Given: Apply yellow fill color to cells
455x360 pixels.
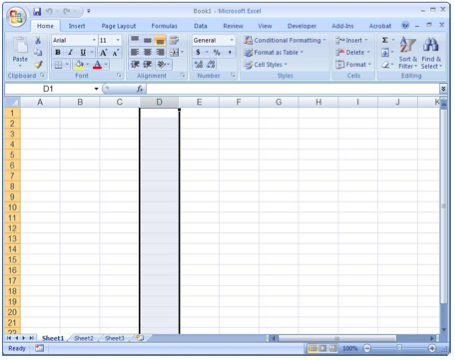Looking at the screenshot, I should 79,65.
